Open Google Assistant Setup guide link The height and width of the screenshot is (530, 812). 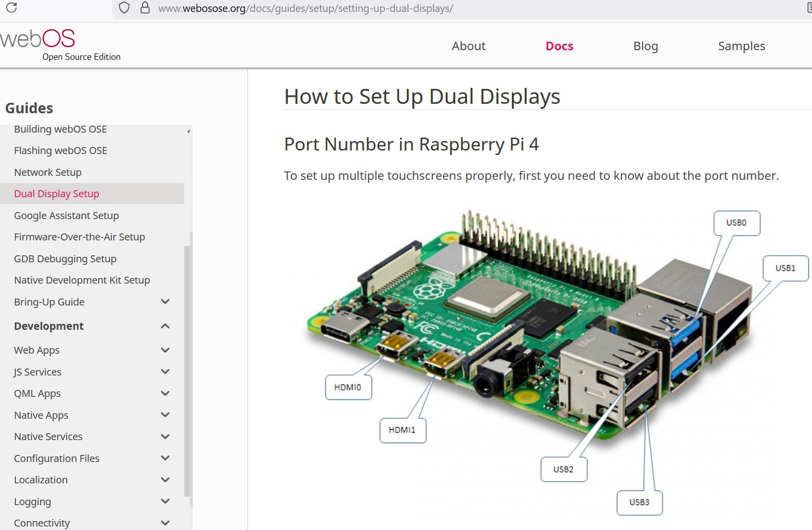66,216
